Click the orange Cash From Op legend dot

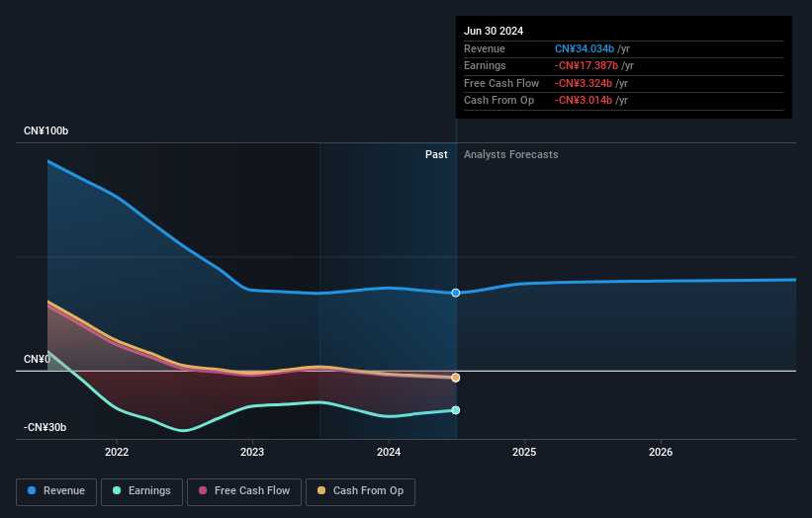tap(321, 490)
